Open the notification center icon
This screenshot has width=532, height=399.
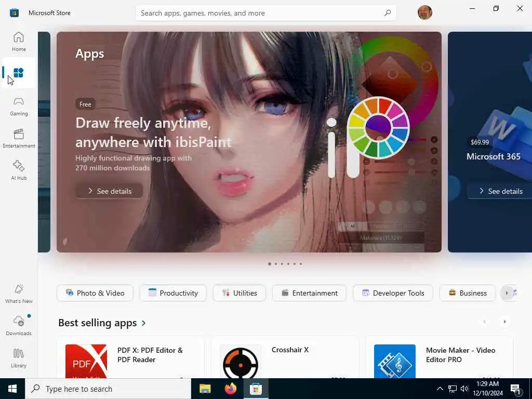coord(515,389)
